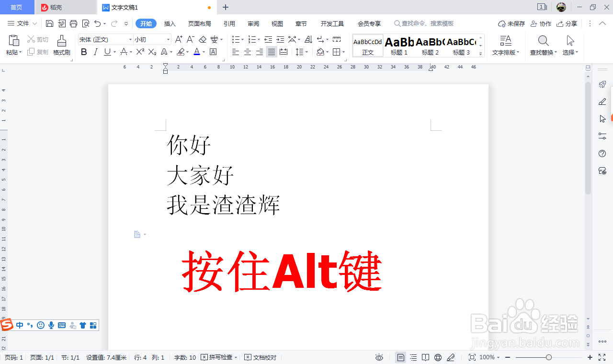
Task: Click the Highlight color icon
Action: click(182, 52)
